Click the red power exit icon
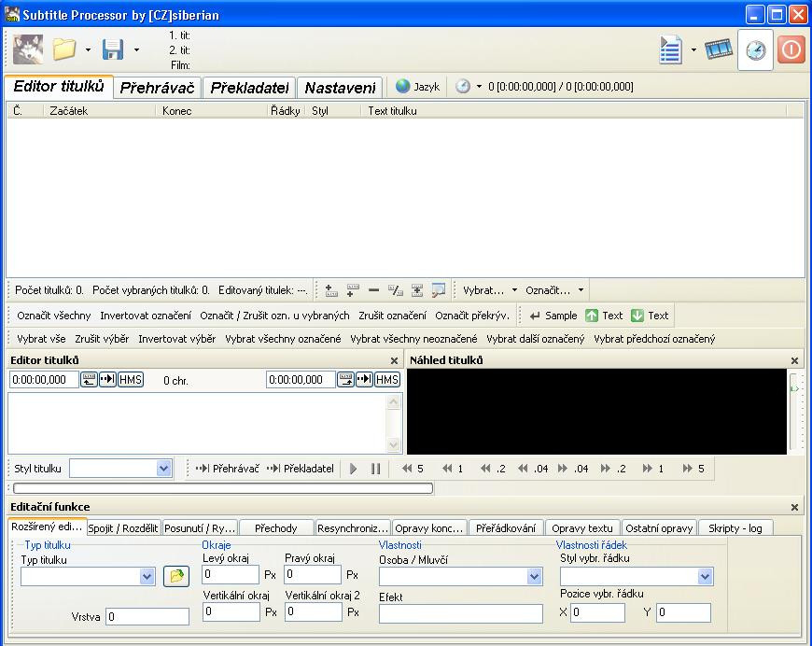Screen dimensions: 812x646 tap(791, 49)
